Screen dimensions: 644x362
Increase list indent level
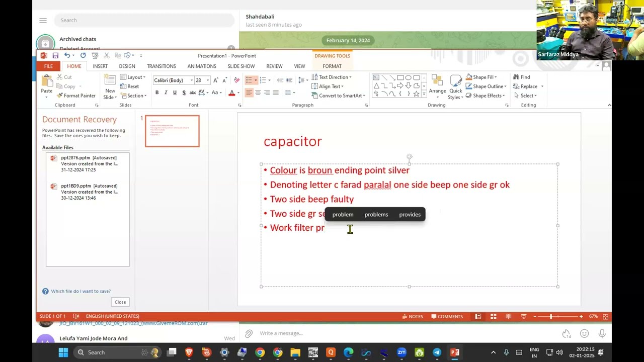tap(289, 80)
